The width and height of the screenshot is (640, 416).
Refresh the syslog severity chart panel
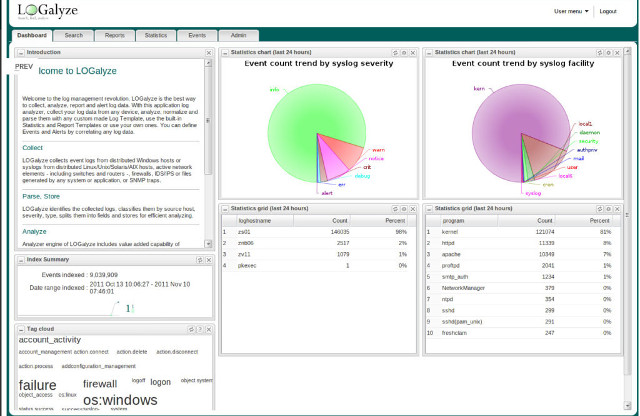[394, 51]
